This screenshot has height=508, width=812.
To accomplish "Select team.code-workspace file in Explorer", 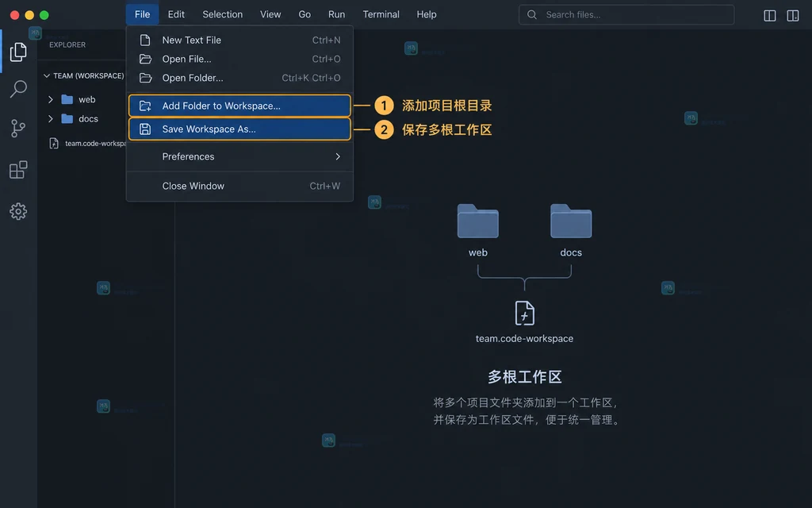I will pos(82,144).
